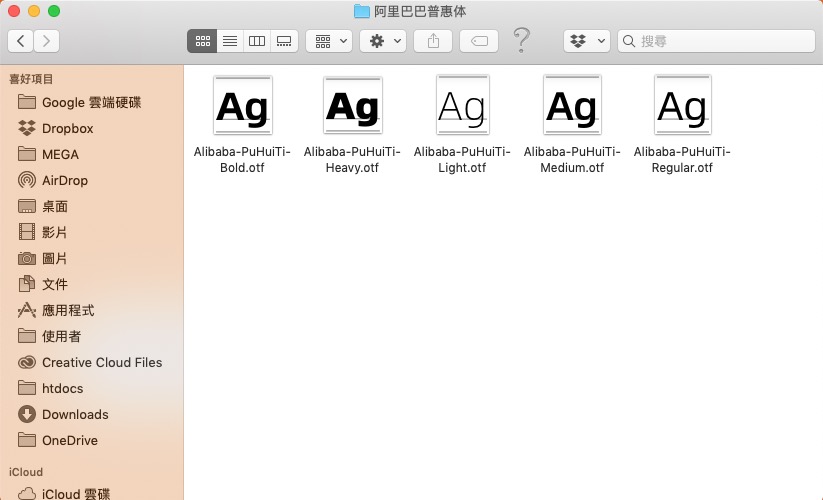This screenshot has height=500, width=823.
Task: Click the question mark help icon
Action: coord(521,41)
